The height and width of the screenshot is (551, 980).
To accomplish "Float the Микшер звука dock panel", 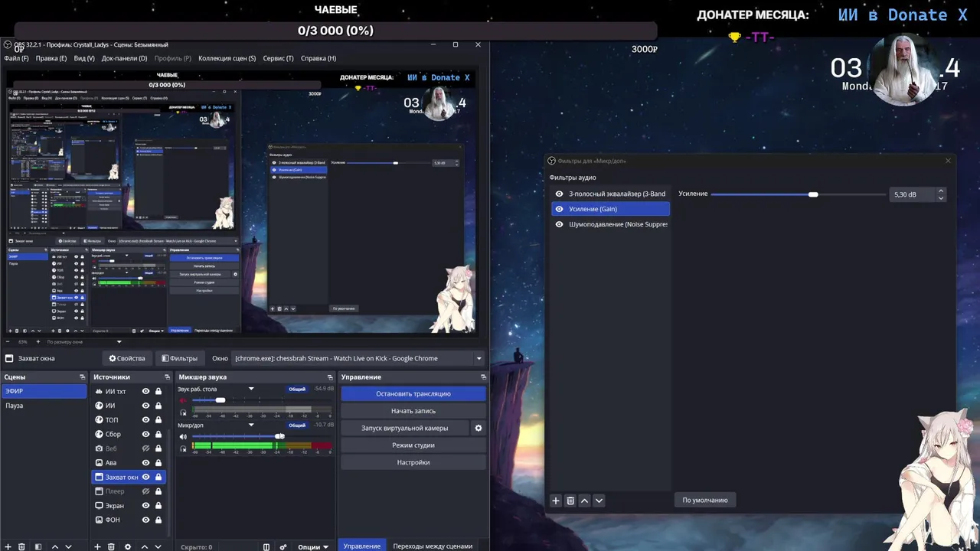I will (x=330, y=377).
